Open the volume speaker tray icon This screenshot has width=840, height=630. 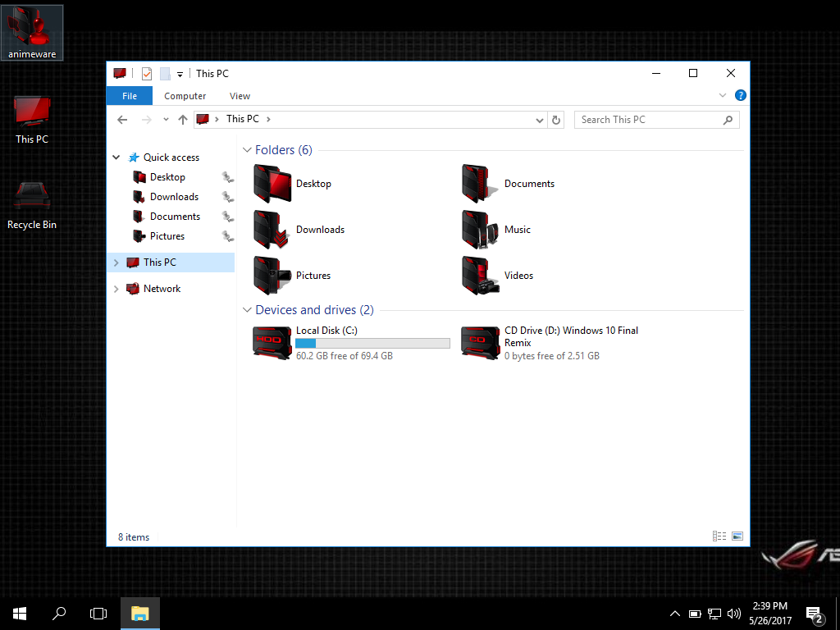click(734, 614)
